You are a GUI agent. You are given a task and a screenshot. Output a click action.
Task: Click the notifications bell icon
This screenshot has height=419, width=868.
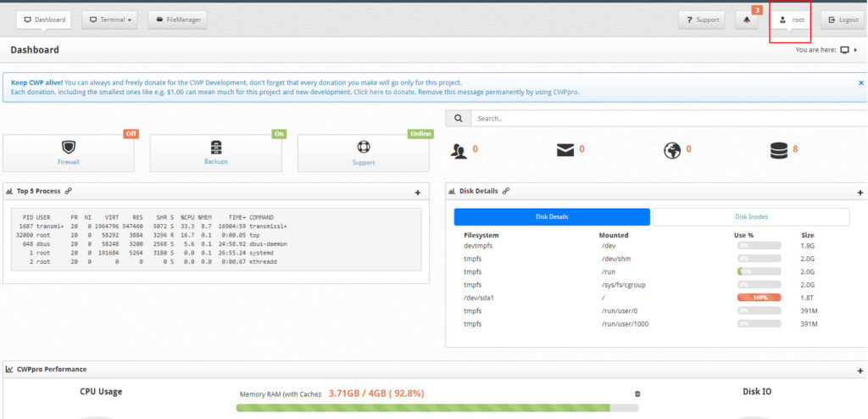click(x=746, y=20)
